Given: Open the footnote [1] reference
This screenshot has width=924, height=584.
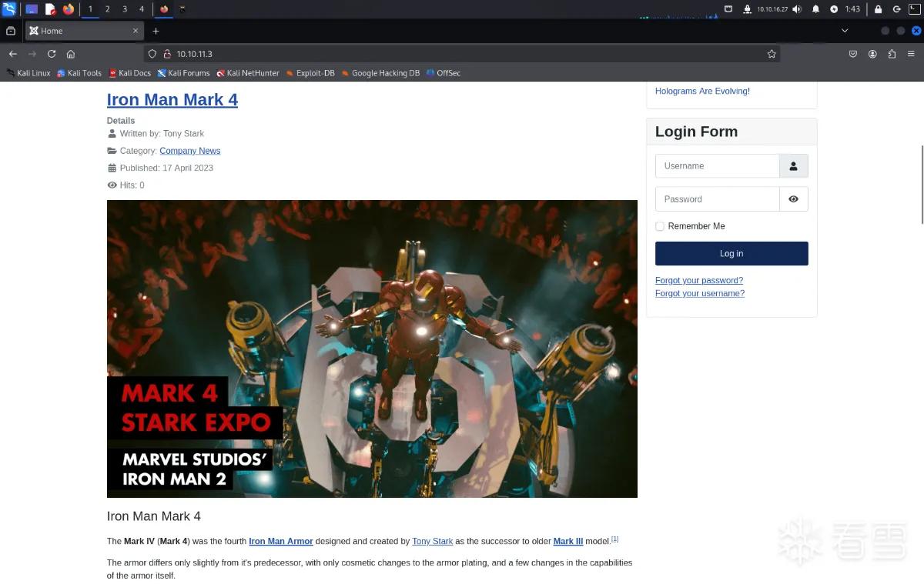Looking at the screenshot, I should (x=614, y=539).
